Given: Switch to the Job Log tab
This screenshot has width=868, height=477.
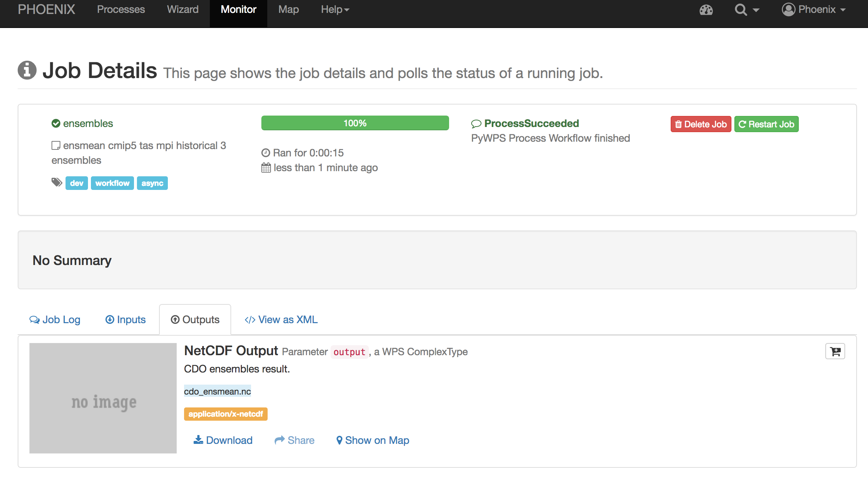Looking at the screenshot, I should 55,319.
